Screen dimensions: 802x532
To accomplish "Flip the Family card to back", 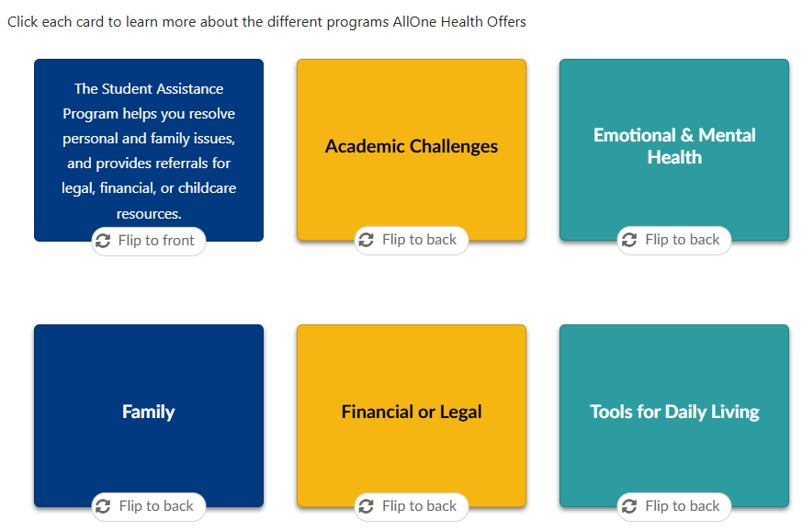I will 148,506.
